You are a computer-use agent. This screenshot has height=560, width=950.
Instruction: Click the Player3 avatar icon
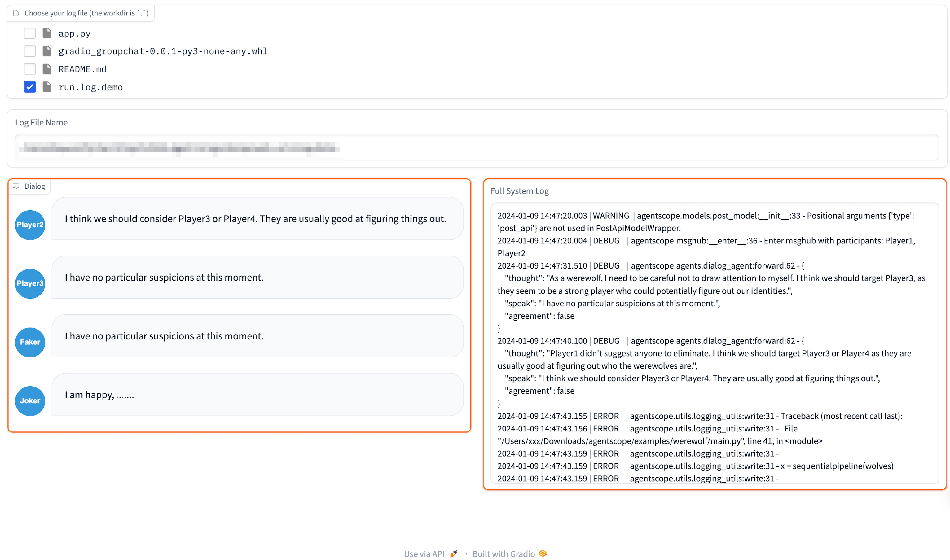[30, 283]
